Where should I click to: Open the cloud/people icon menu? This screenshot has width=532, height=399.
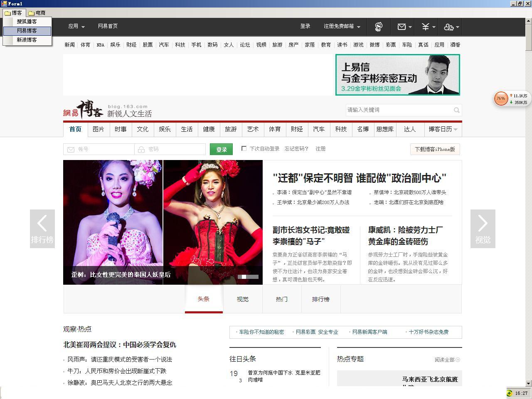point(451,27)
